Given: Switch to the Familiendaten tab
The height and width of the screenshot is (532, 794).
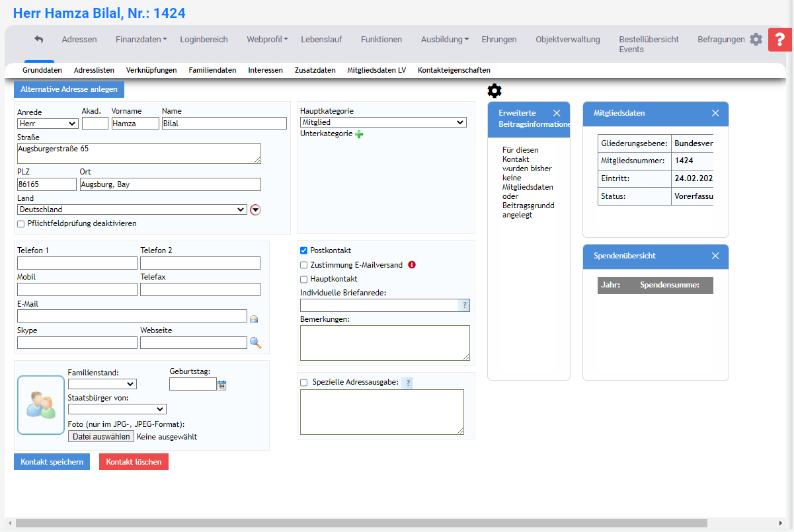Looking at the screenshot, I should [x=212, y=70].
